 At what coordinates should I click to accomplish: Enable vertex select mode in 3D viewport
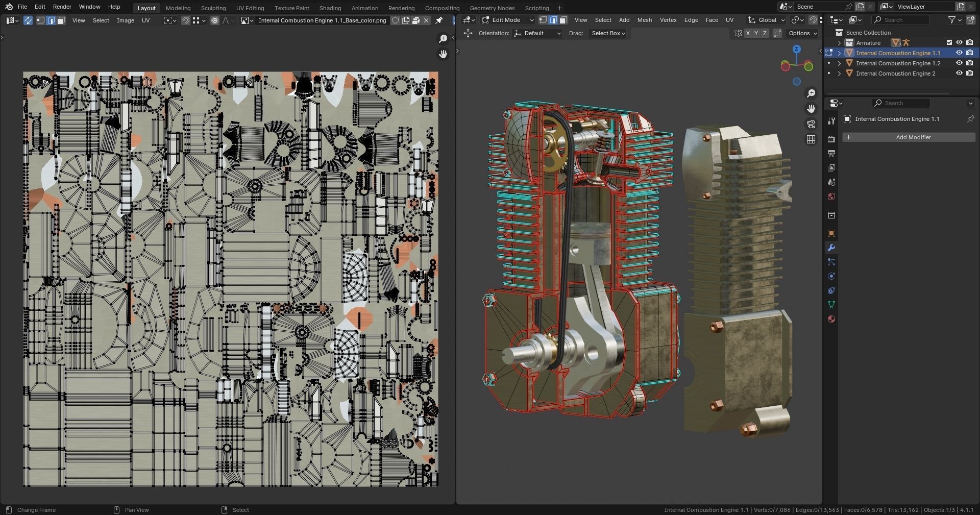[x=543, y=20]
